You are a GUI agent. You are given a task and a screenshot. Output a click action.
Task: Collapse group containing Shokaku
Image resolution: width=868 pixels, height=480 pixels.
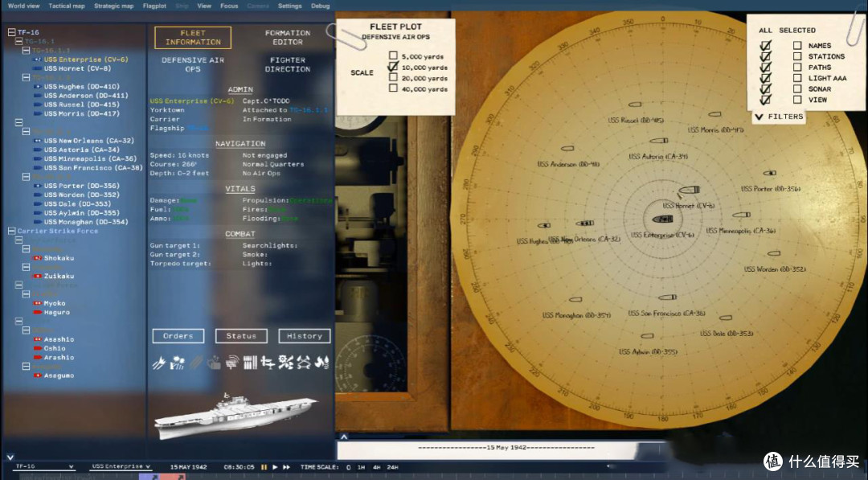(26, 249)
